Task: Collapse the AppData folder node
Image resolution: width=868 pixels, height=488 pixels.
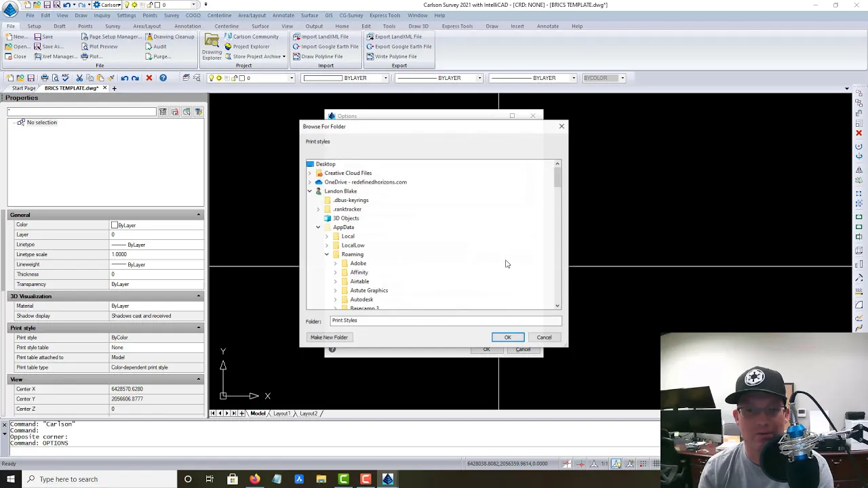Action: tap(318, 227)
